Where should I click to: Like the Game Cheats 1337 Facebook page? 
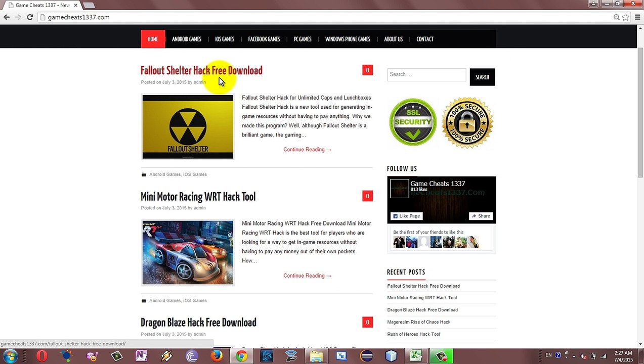tap(406, 216)
